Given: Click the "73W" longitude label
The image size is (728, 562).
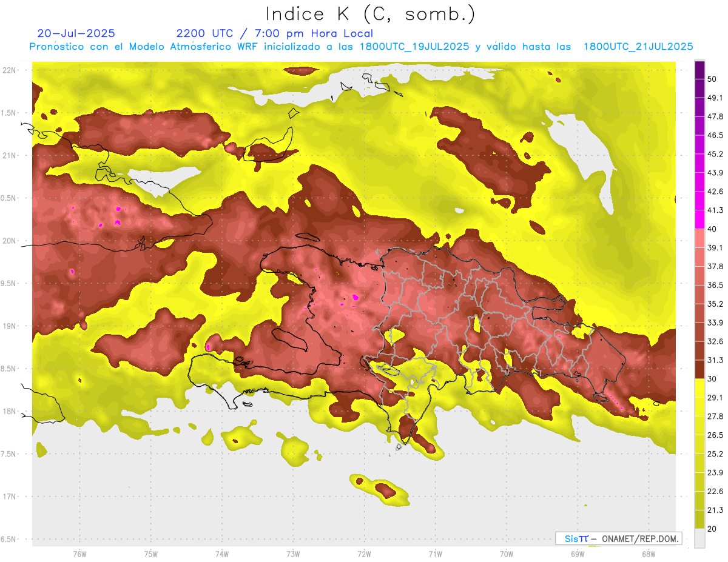Looking at the screenshot, I should [293, 554].
